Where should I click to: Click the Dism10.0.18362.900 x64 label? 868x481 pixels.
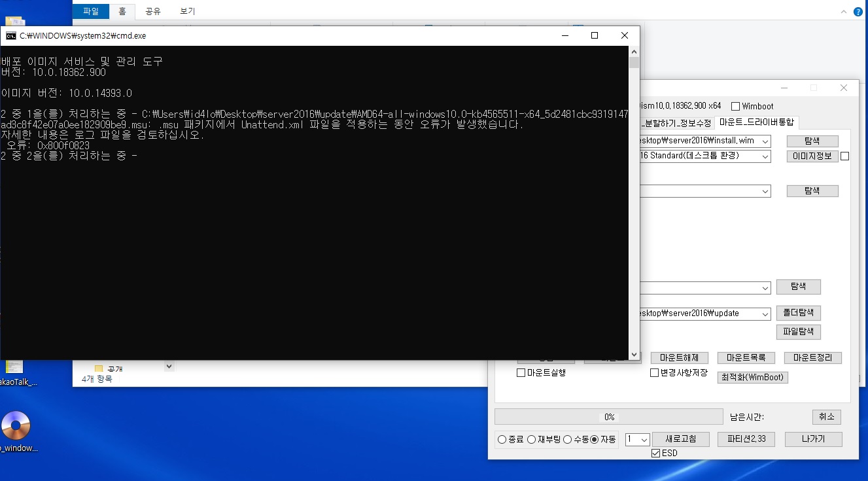point(680,106)
